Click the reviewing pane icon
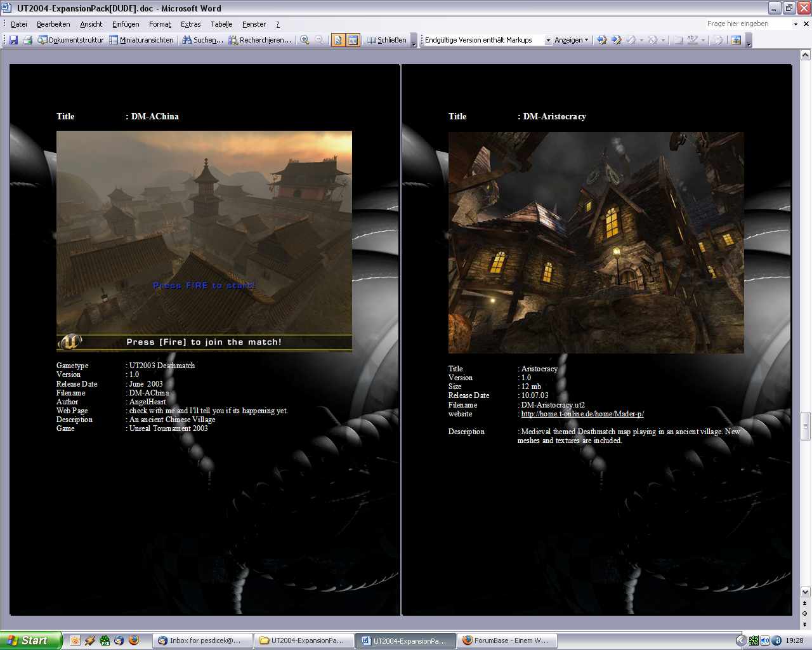This screenshot has width=812, height=650. tap(736, 40)
